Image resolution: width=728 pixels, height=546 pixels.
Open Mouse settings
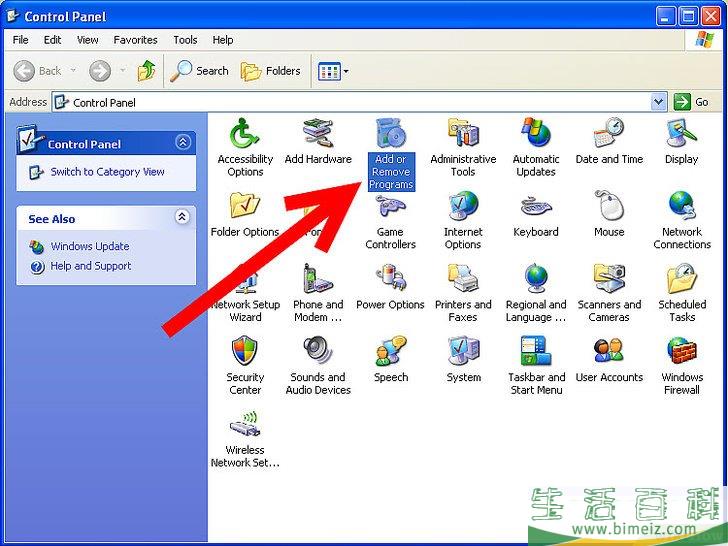[609, 214]
